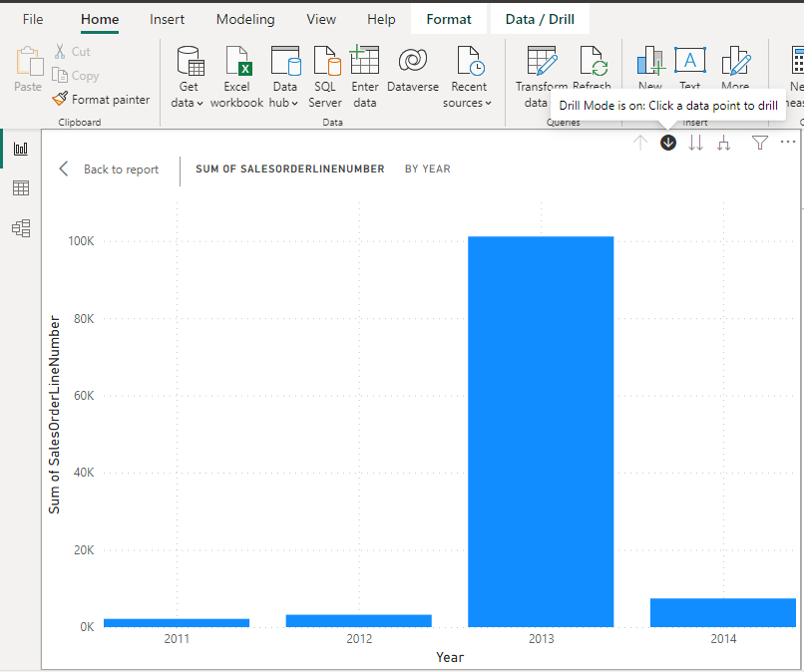Open the Insert ribbon tab
The width and height of the screenshot is (804, 672).
[x=167, y=20]
